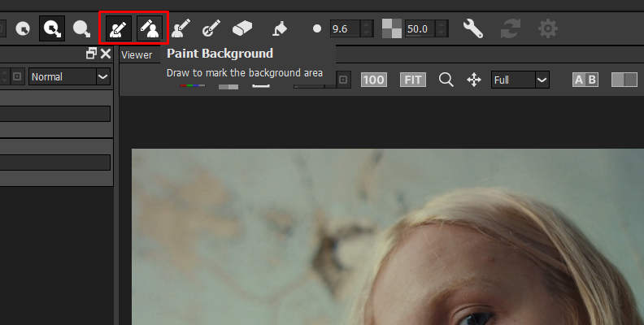Image resolution: width=644 pixels, height=325 pixels.
Task: Select the Paint Foreground brush tool
Action: pyautogui.click(x=119, y=28)
